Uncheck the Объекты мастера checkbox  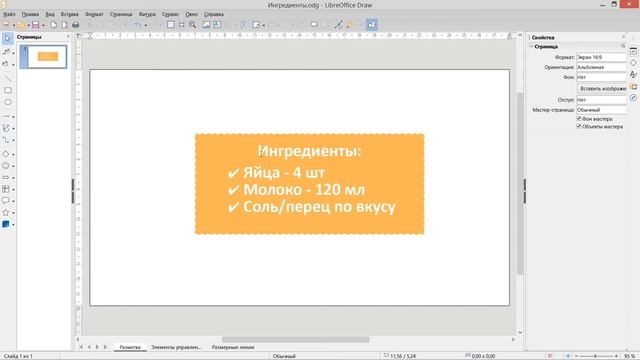[579, 127]
